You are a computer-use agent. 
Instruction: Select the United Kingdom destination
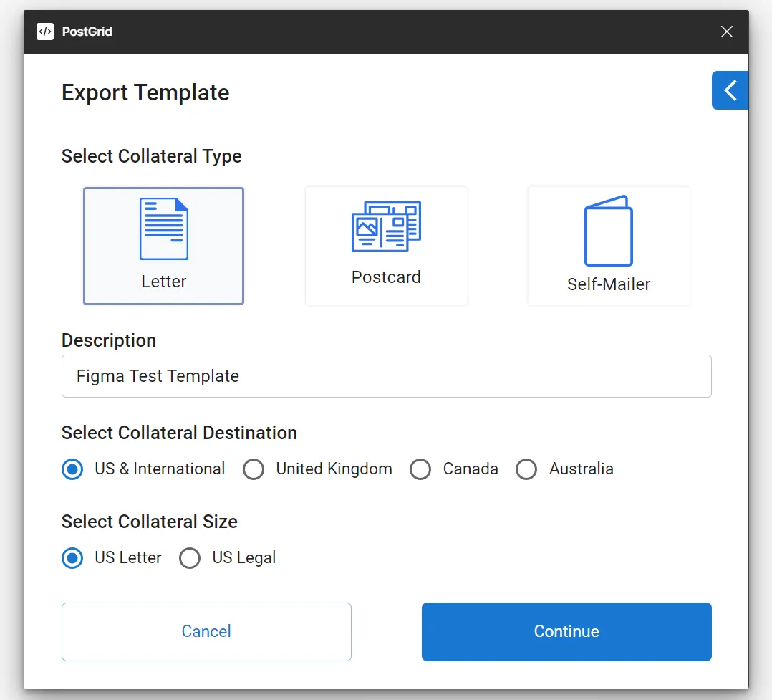[x=254, y=469]
